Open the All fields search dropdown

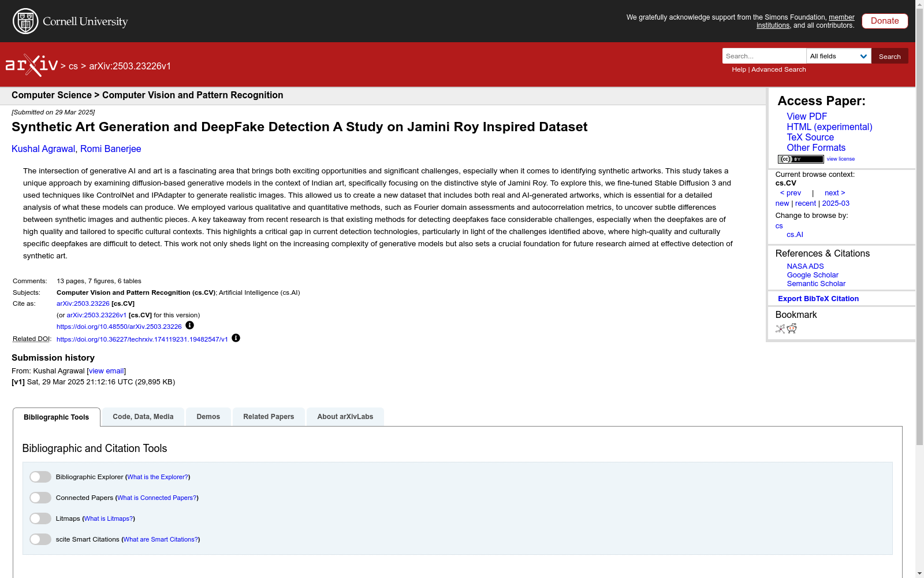coord(839,56)
